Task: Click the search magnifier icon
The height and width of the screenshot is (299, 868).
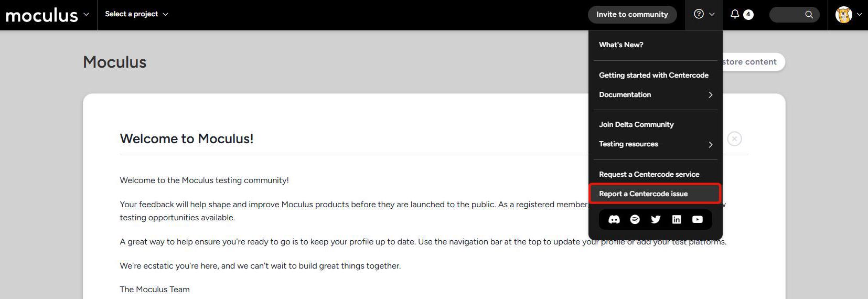Action: 809,15
